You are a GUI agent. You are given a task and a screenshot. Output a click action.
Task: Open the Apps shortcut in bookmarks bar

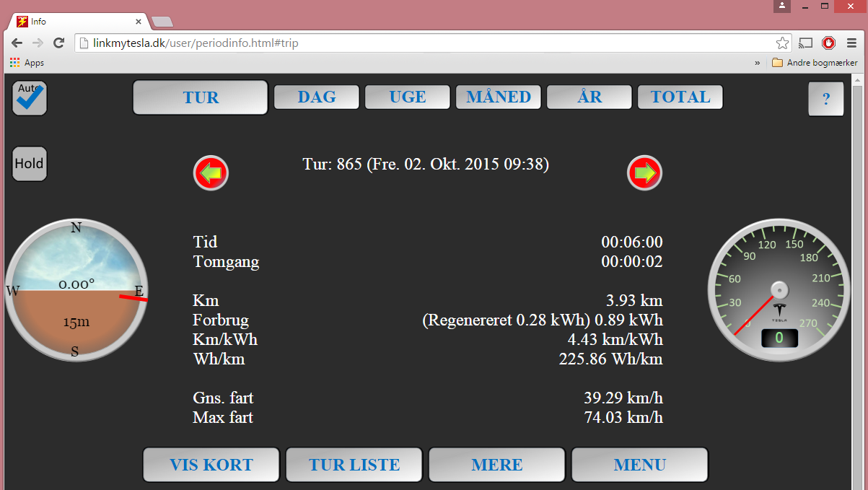(27, 63)
